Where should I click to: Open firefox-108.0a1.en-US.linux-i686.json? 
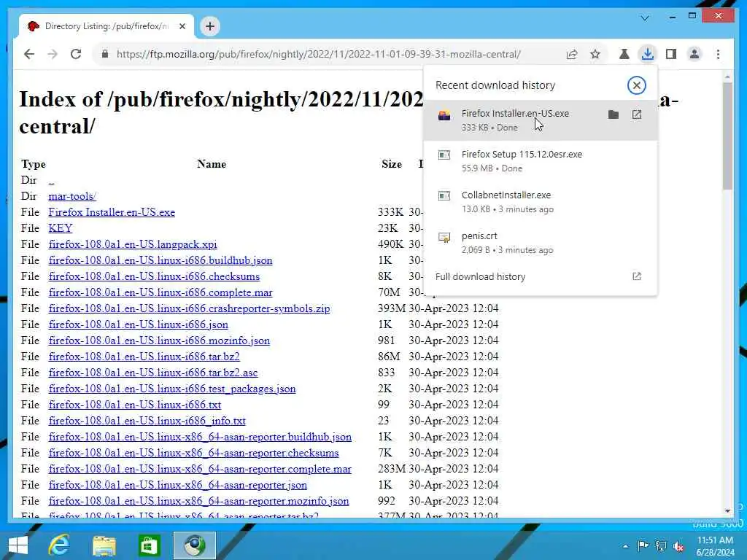[x=138, y=324]
